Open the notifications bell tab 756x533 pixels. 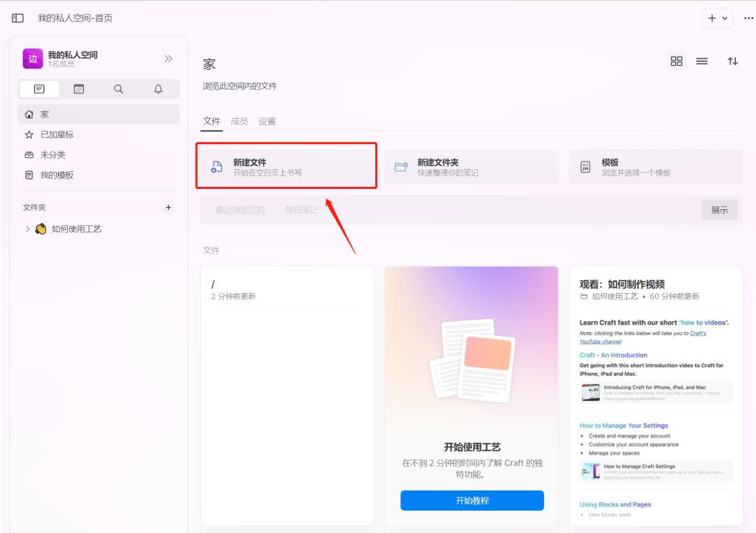pyautogui.click(x=158, y=89)
